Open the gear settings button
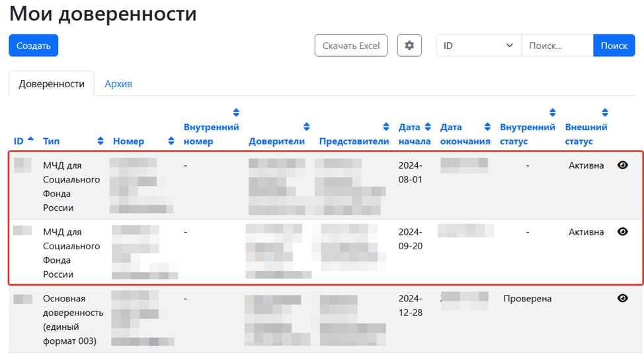The height and width of the screenshot is (357, 644). point(409,46)
